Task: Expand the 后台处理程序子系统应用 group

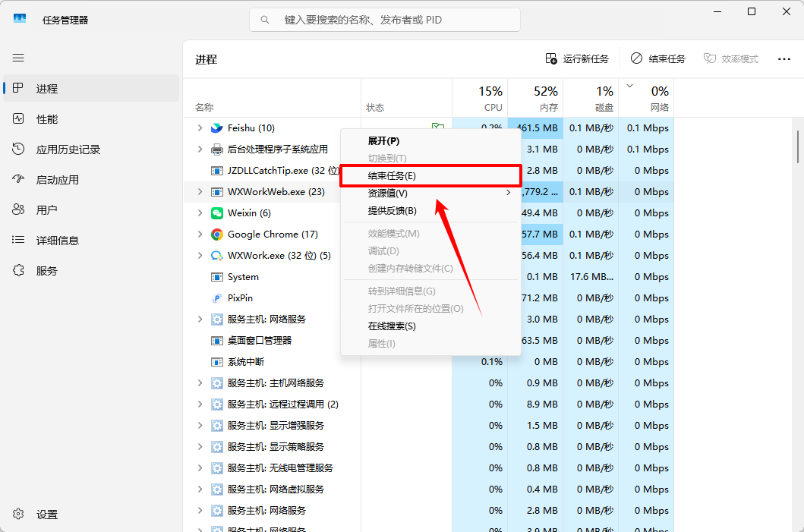Action: click(x=200, y=150)
